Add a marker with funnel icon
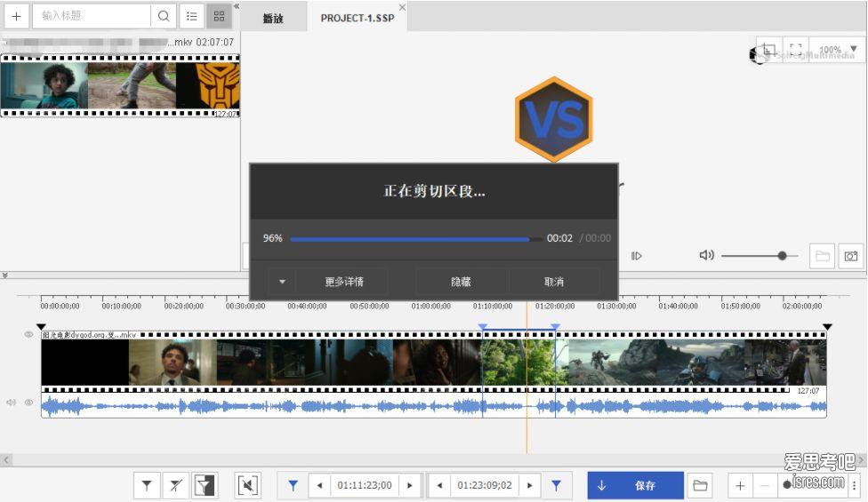Image resolution: width=868 pixels, height=502 pixels. (x=147, y=485)
